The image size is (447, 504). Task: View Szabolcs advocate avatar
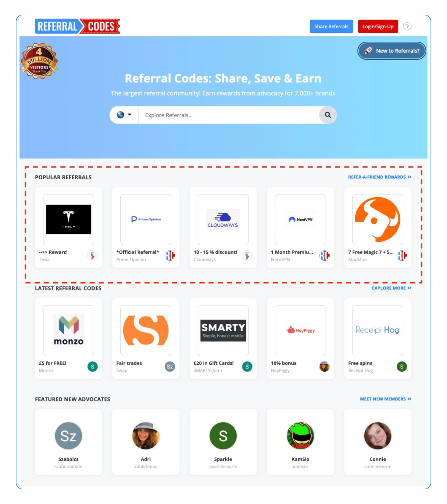point(69,436)
